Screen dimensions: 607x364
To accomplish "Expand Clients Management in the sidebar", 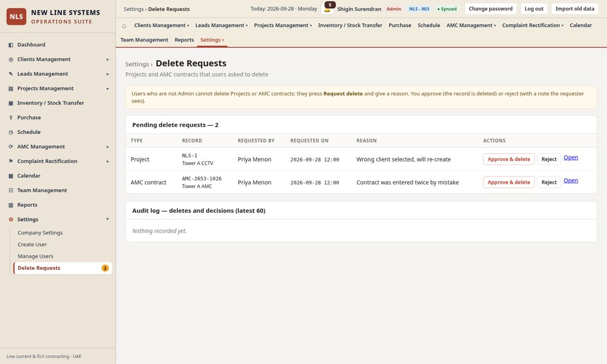I will tap(108, 60).
